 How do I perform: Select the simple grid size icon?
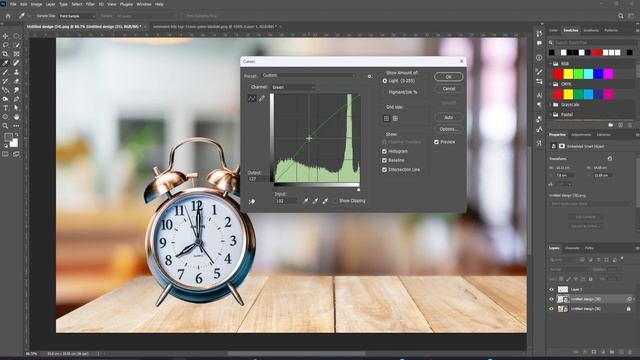click(x=386, y=118)
